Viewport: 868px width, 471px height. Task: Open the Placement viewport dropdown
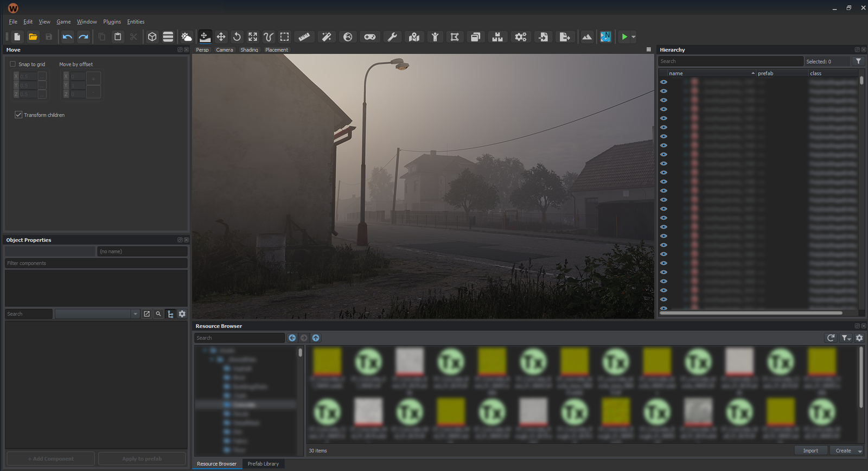(277, 50)
